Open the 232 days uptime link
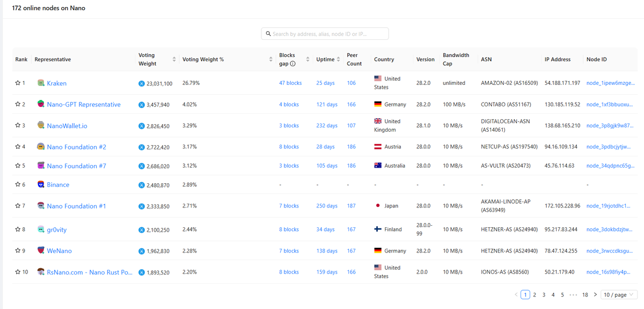 click(x=327, y=126)
